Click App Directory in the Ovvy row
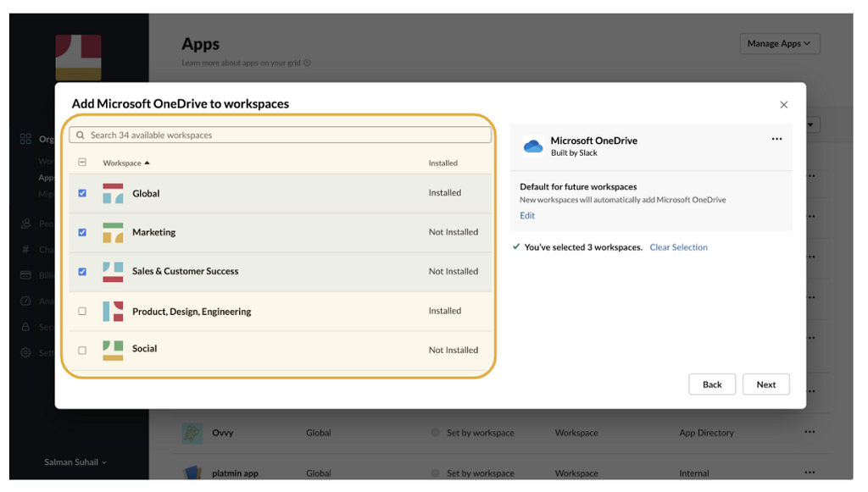The image size is (868, 492). coord(706,433)
